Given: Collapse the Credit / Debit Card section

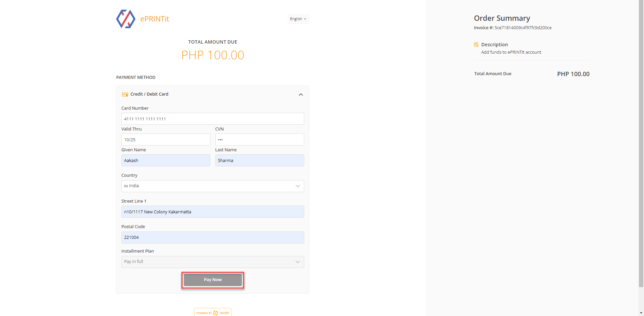Looking at the screenshot, I should pyautogui.click(x=301, y=95).
